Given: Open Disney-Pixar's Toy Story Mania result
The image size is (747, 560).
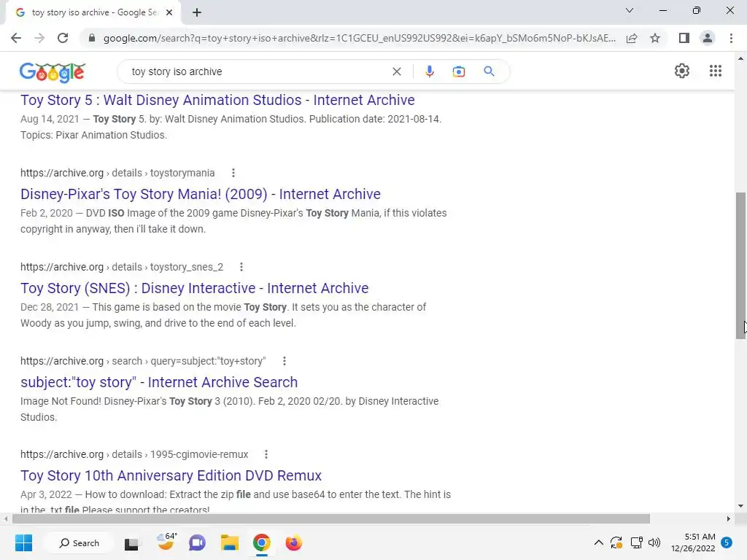Looking at the screenshot, I should tap(201, 194).
